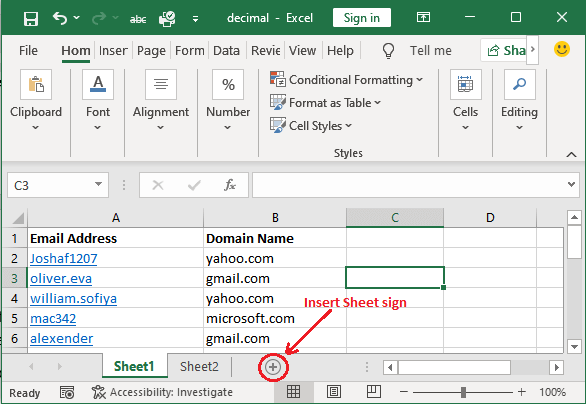Expand the Clipboard group

[36, 100]
